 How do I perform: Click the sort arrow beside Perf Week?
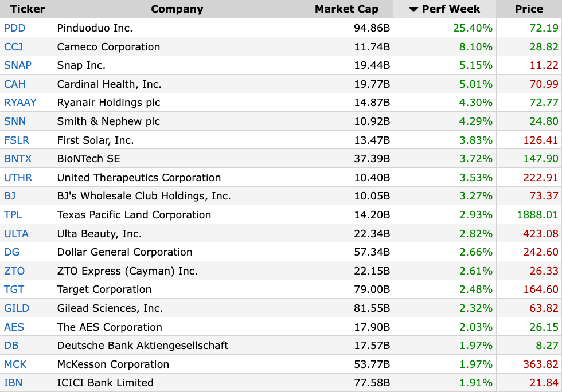(x=413, y=9)
